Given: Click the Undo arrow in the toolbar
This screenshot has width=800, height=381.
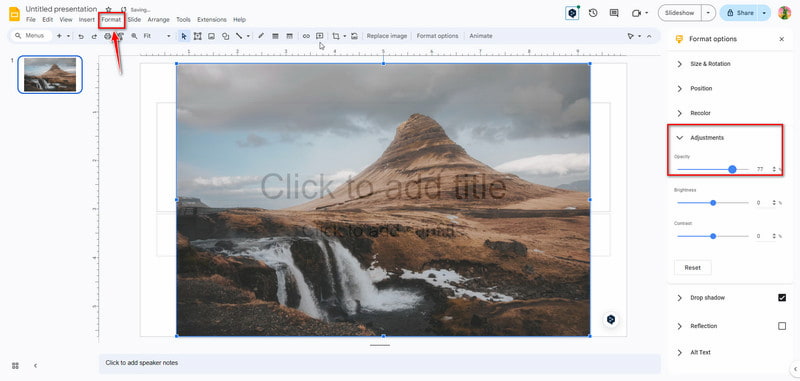Looking at the screenshot, I should coord(81,36).
